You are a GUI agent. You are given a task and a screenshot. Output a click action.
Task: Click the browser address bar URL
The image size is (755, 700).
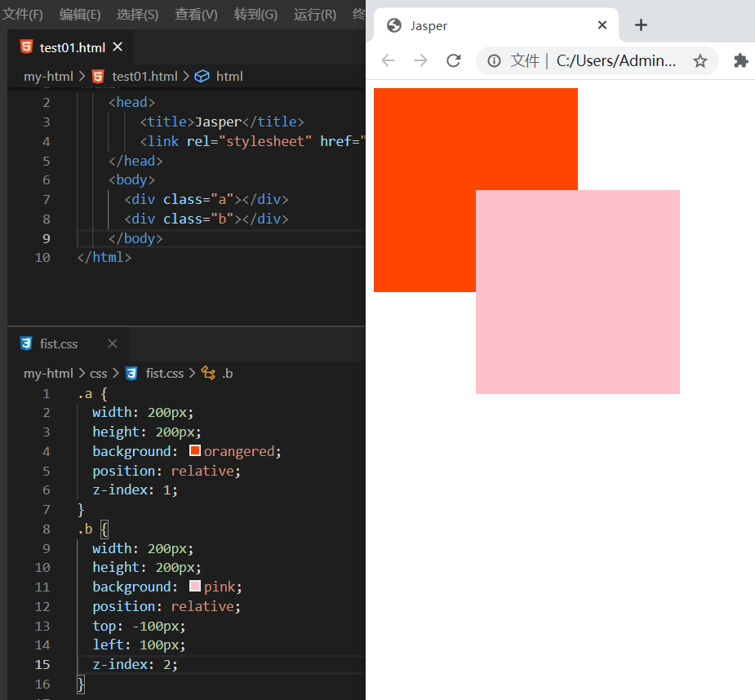(616, 60)
